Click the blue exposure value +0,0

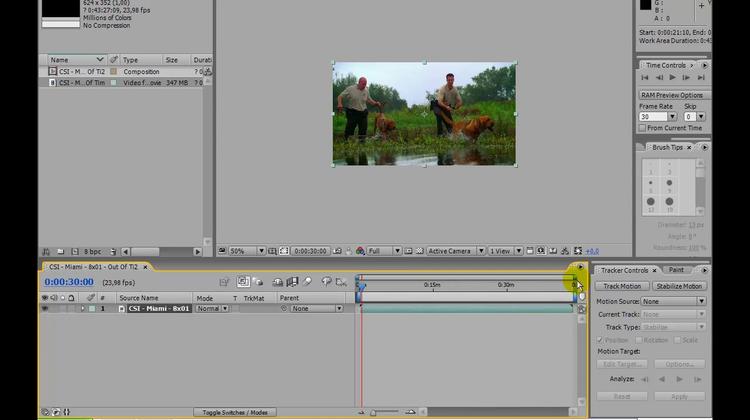tap(592, 251)
